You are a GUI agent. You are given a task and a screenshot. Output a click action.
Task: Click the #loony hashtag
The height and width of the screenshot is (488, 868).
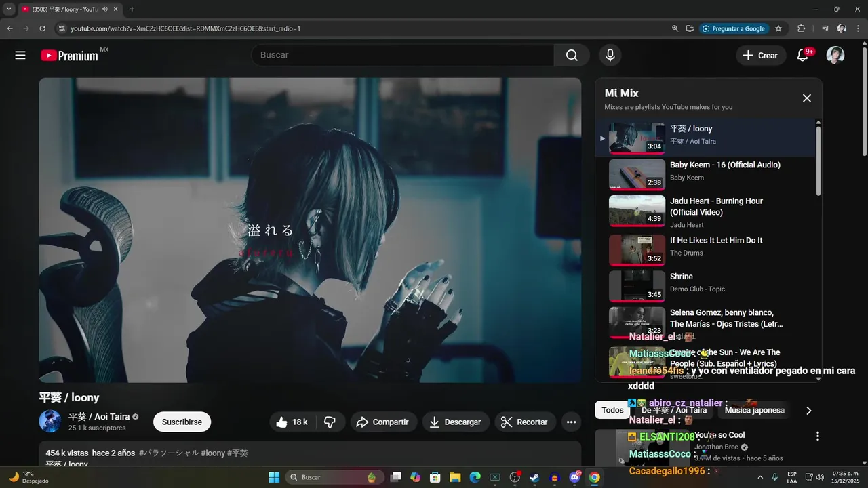point(213,453)
